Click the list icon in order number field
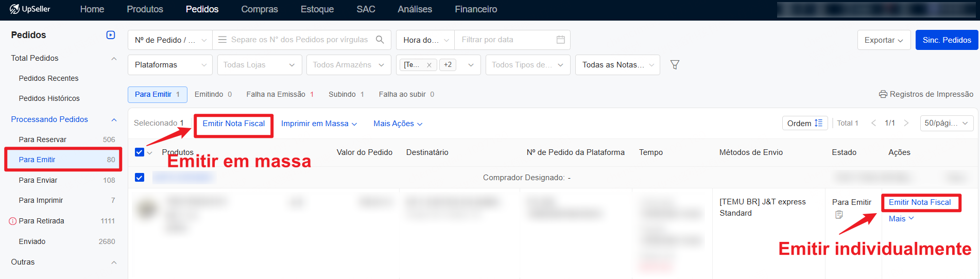Screen dimensions: 980x279 [222, 40]
